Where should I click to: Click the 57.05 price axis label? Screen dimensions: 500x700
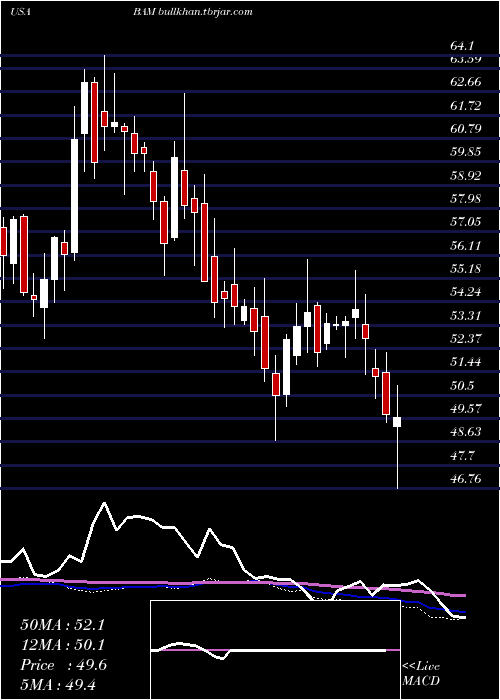tap(466, 222)
